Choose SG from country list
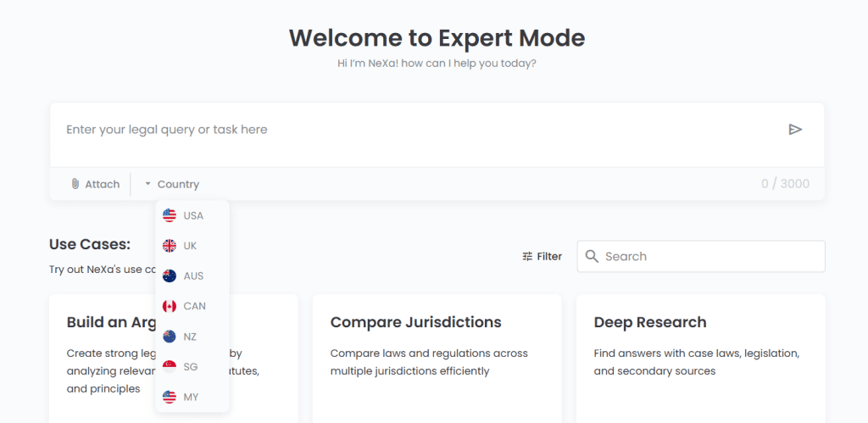Screen dimensions: 868x423 pos(192,366)
